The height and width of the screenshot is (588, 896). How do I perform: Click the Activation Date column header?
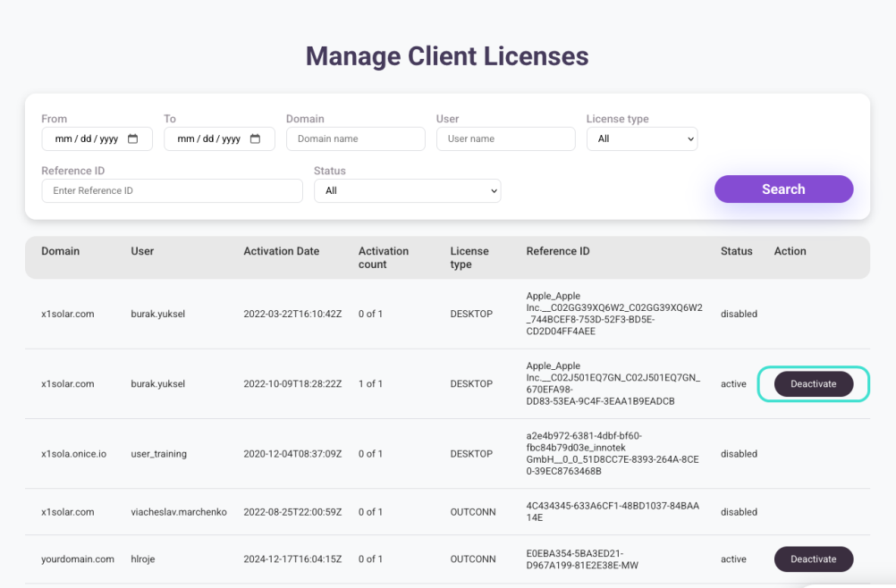click(x=281, y=251)
